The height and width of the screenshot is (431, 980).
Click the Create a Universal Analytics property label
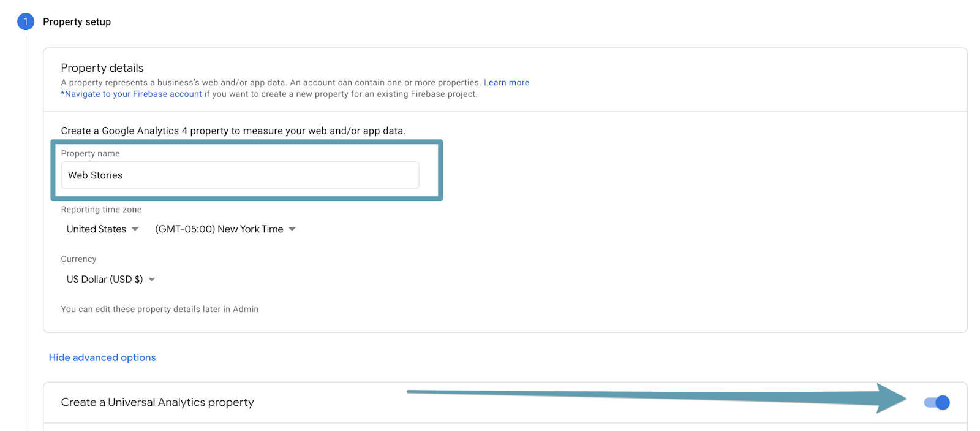[x=157, y=402]
